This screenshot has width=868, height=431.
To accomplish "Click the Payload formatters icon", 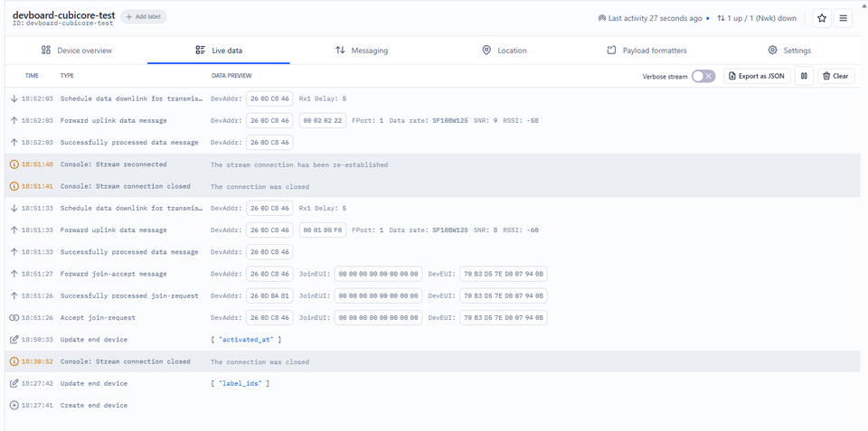I will [612, 51].
